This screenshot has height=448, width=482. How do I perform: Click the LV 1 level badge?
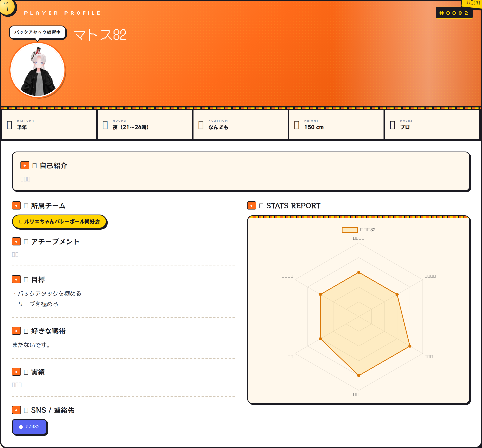pyautogui.click(x=7, y=7)
